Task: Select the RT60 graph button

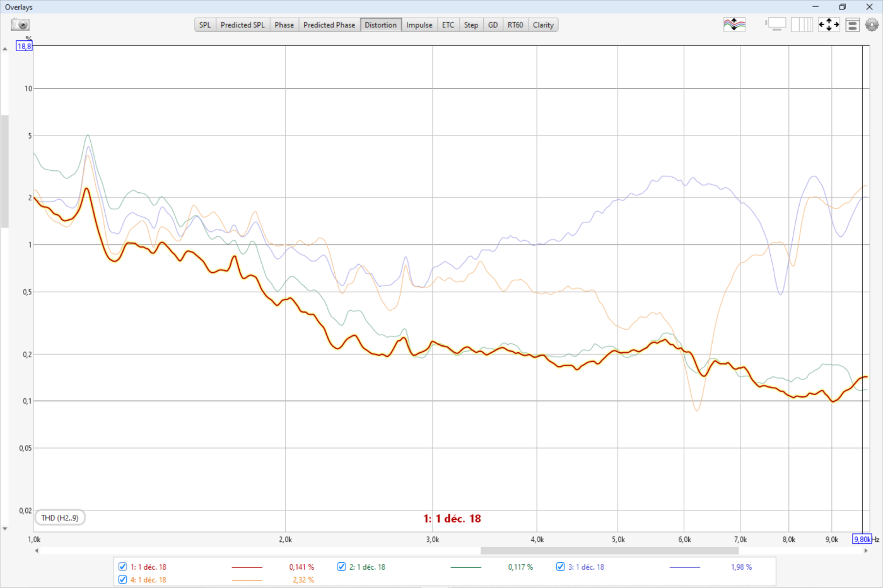Action: pos(515,25)
